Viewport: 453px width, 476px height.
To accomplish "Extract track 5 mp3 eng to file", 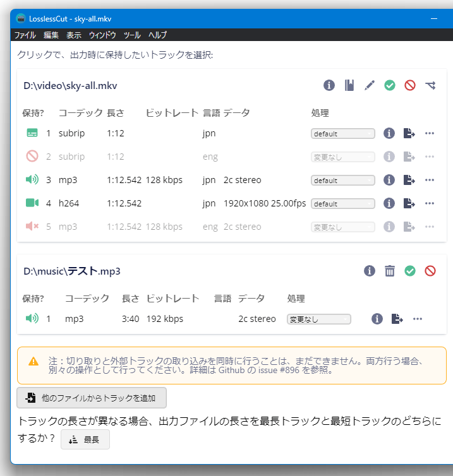I will (409, 227).
